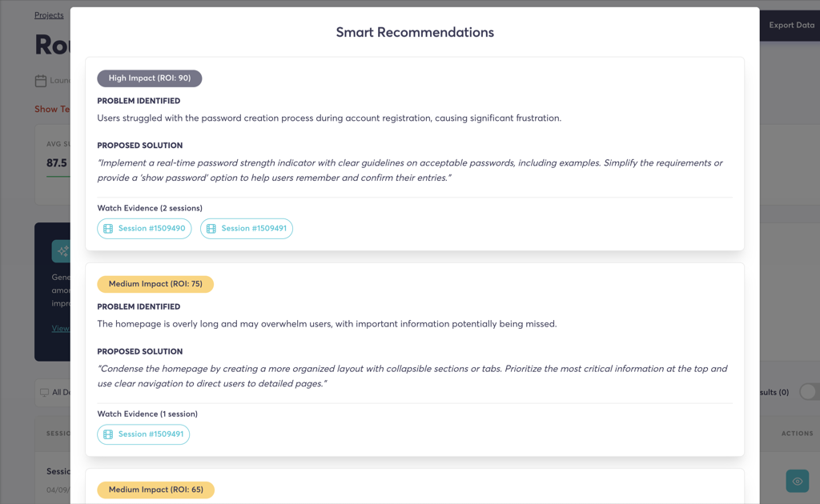View session using the teal eye icon
This screenshot has width=820, height=504.
click(797, 481)
